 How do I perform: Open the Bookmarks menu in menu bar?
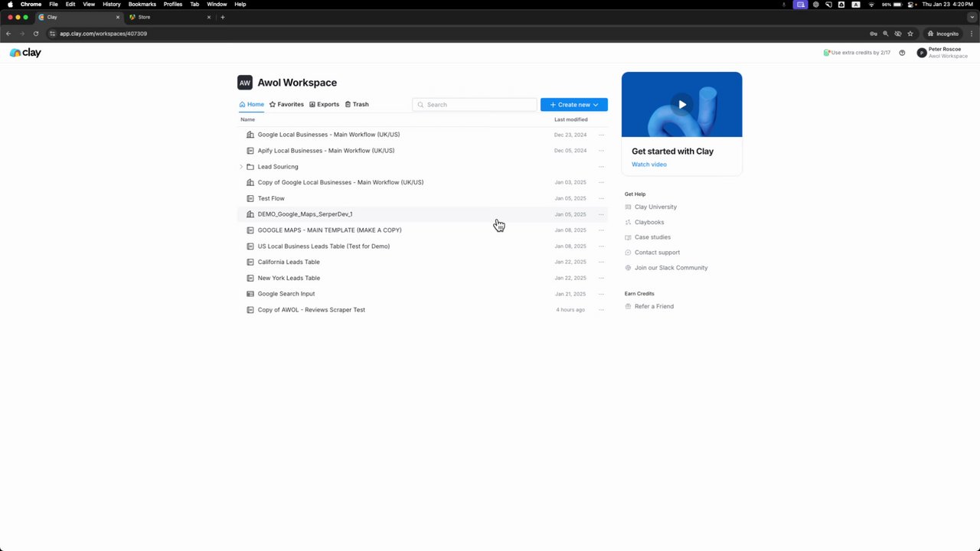[x=142, y=5]
